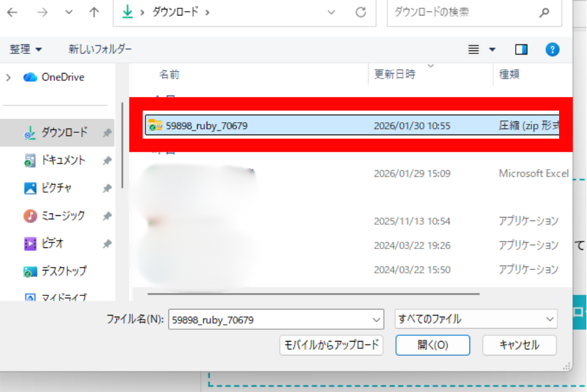The image size is (587, 392).
Task: Click 新しいフォルダー in the toolbar
Action: click(100, 49)
